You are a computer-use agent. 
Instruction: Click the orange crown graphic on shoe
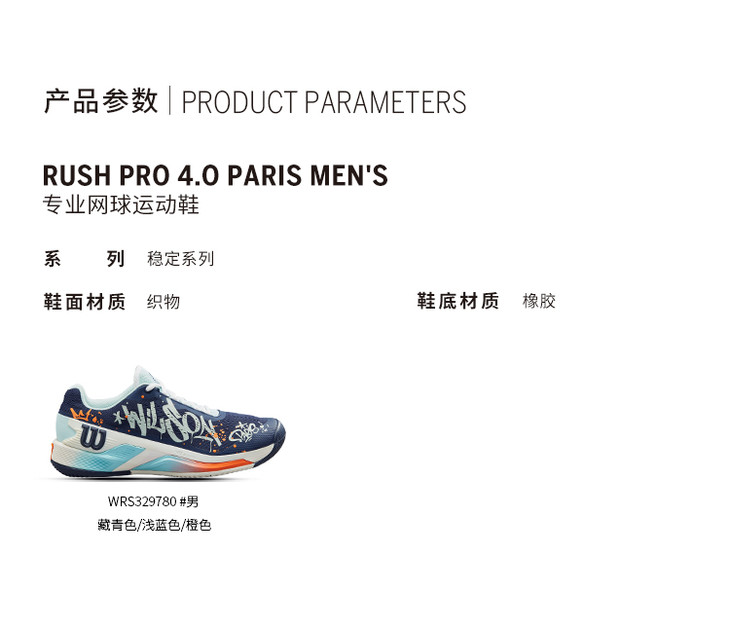[81, 414]
